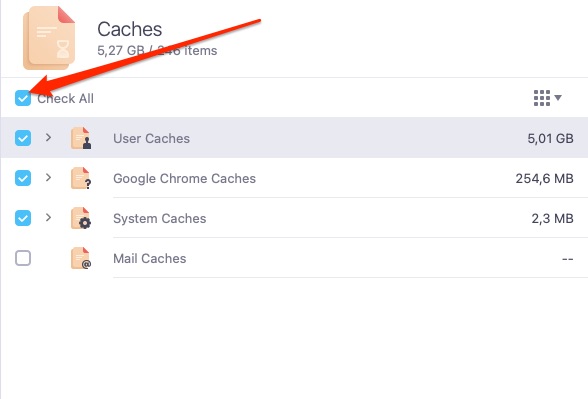
Task: Untick the System Caches checkbox
Action: pyautogui.click(x=23, y=218)
